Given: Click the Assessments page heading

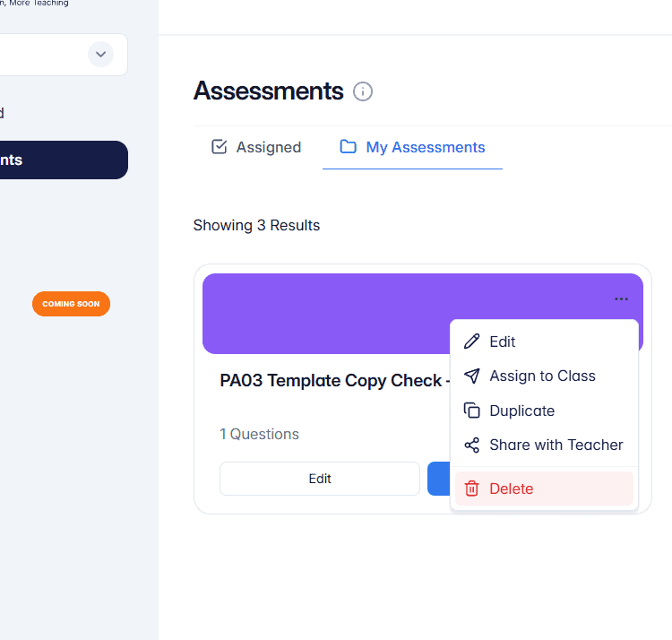Looking at the screenshot, I should point(268,91).
